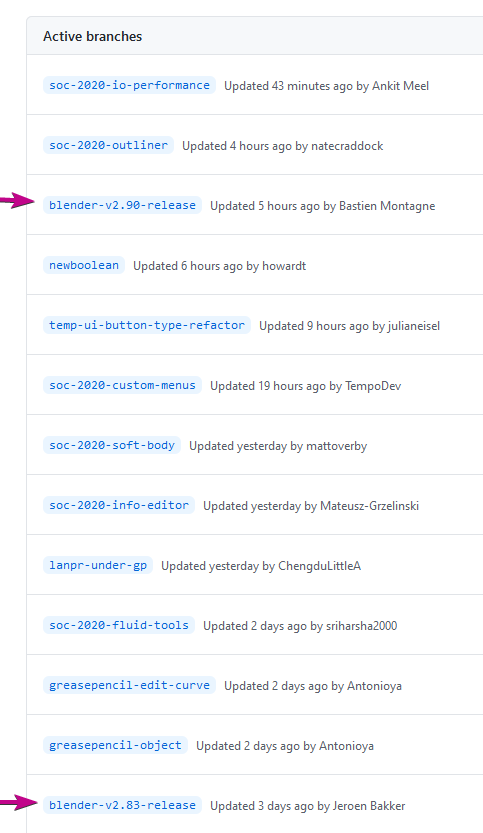483x833 pixels.
Task: Click 'Updated 9 hours ago by julianeisel'
Action: pyautogui.click(x=350, y=326)
